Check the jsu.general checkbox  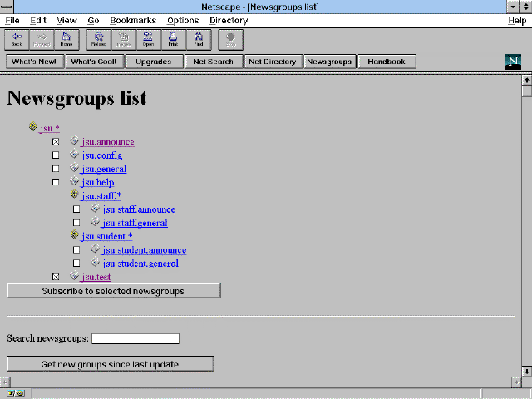pyautogui.click(x=56, y=169)
